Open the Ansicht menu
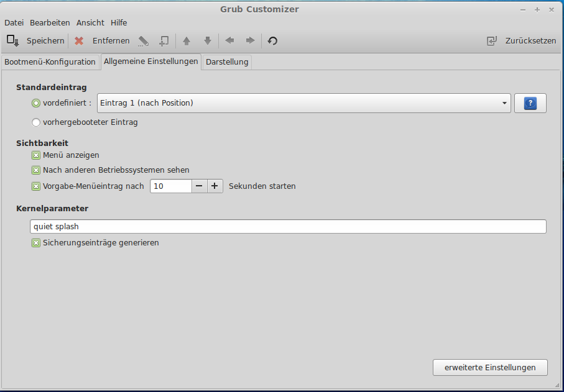564x392 pixels. coord(90,22)
